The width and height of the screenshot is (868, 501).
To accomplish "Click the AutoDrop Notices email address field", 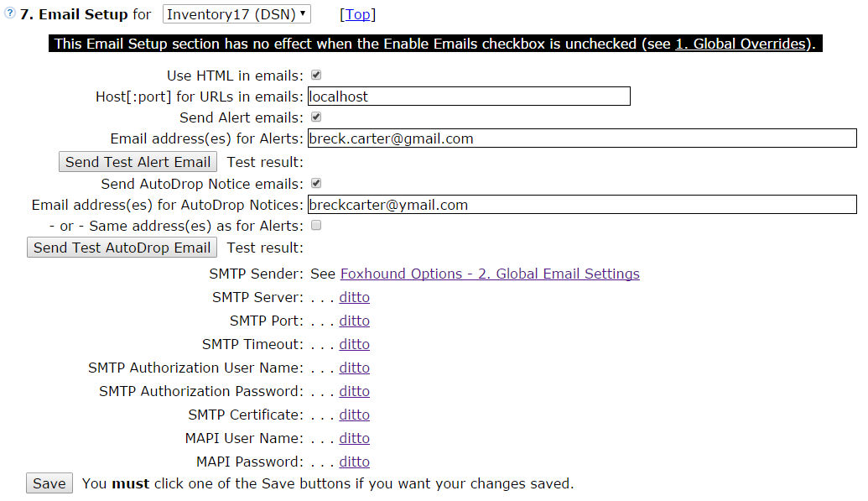I will click(582, 205).
